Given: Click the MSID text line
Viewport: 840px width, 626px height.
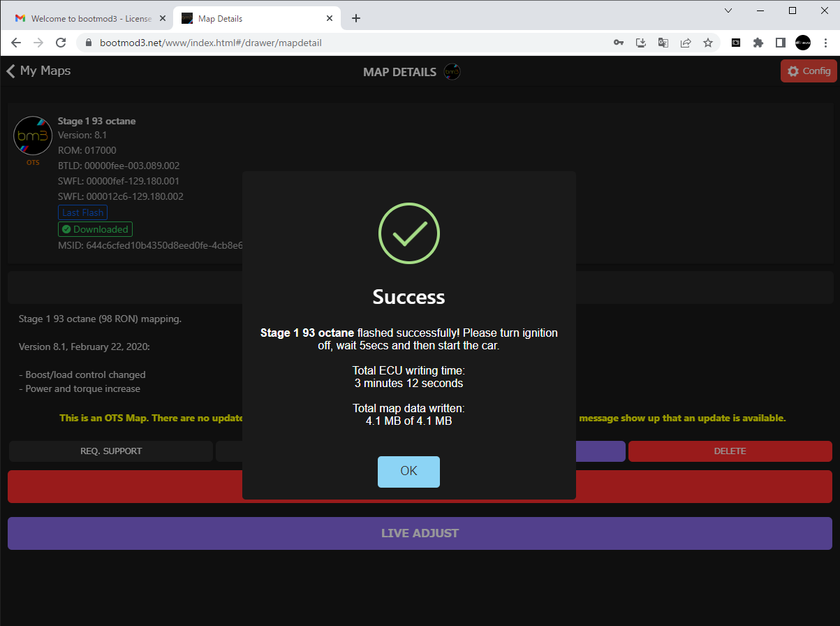Looking at the screenshot, I should coord(150,245).
